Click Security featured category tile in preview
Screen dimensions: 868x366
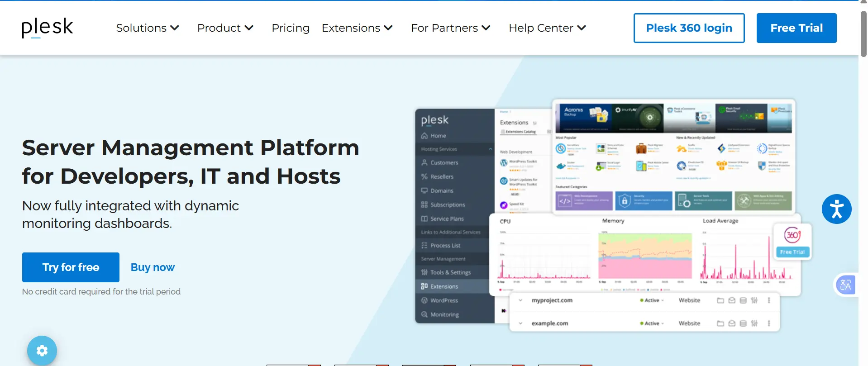coord(644,201)
